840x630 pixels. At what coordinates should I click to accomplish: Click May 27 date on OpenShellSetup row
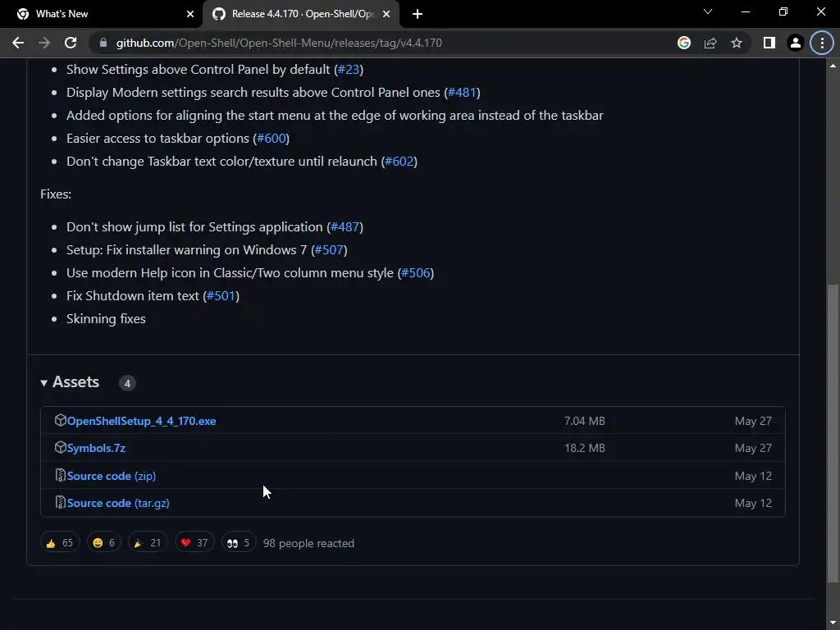pos(753,421)
